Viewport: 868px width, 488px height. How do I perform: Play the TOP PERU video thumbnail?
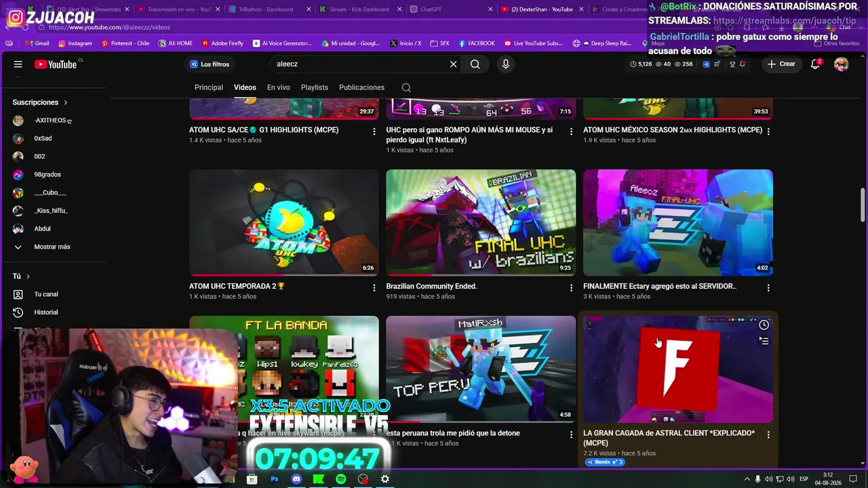click(481, 369)
